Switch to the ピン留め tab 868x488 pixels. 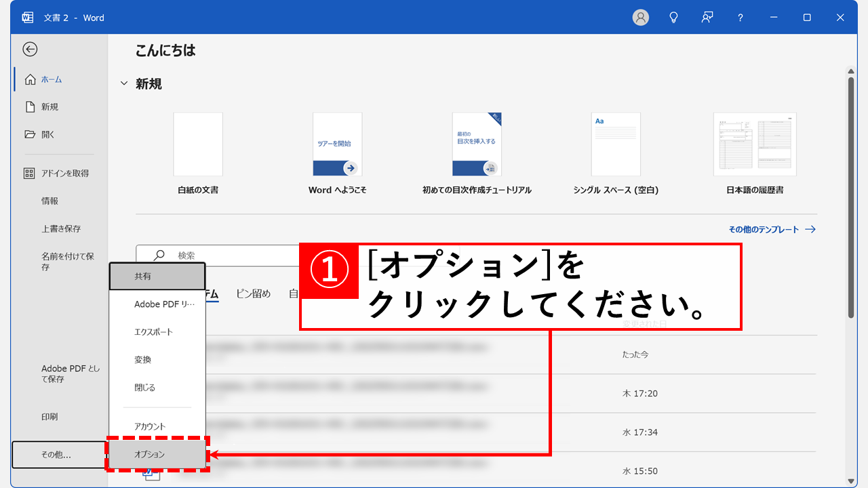[x=253, y=293]
